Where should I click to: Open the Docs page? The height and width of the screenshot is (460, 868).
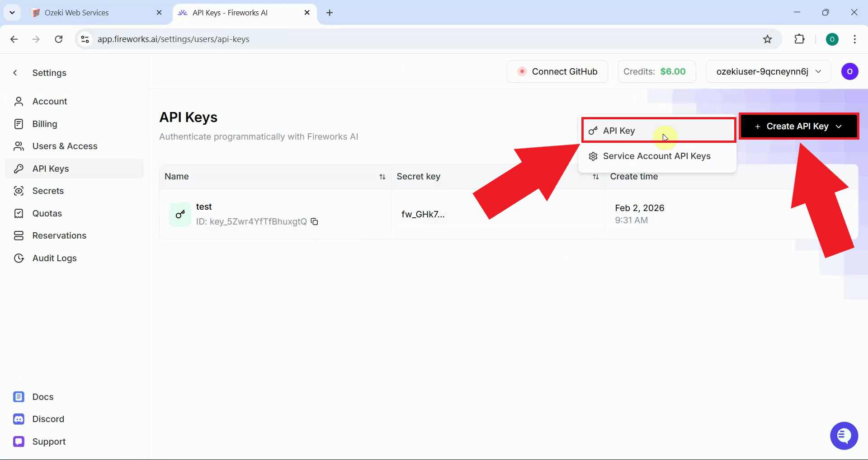[42, 396]
